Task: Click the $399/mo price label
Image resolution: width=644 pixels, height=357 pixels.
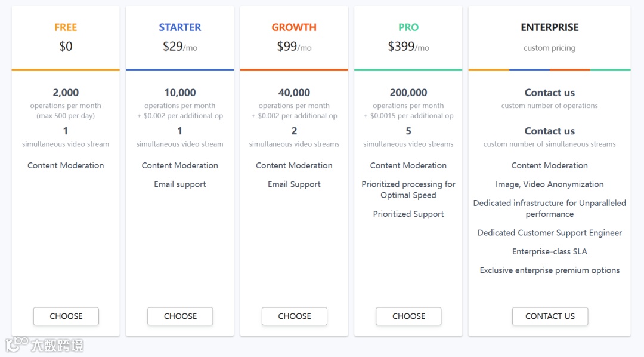Action: (x=408, y=47)
